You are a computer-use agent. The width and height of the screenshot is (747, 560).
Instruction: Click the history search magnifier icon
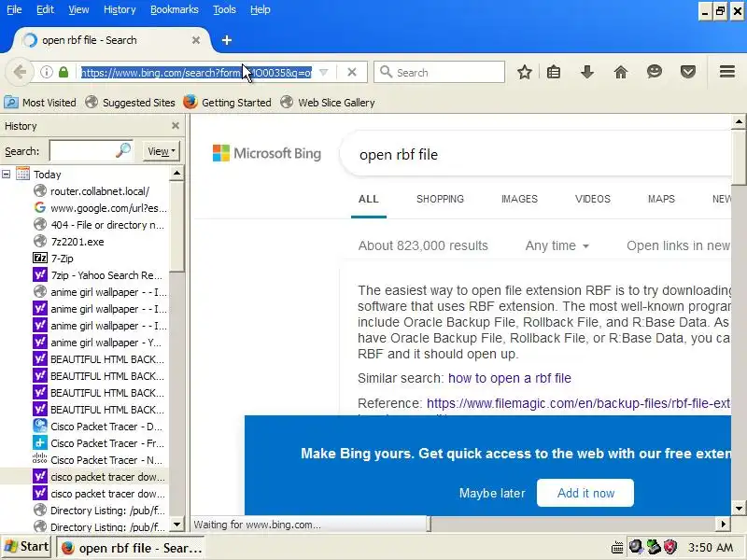tap(123, 150)
